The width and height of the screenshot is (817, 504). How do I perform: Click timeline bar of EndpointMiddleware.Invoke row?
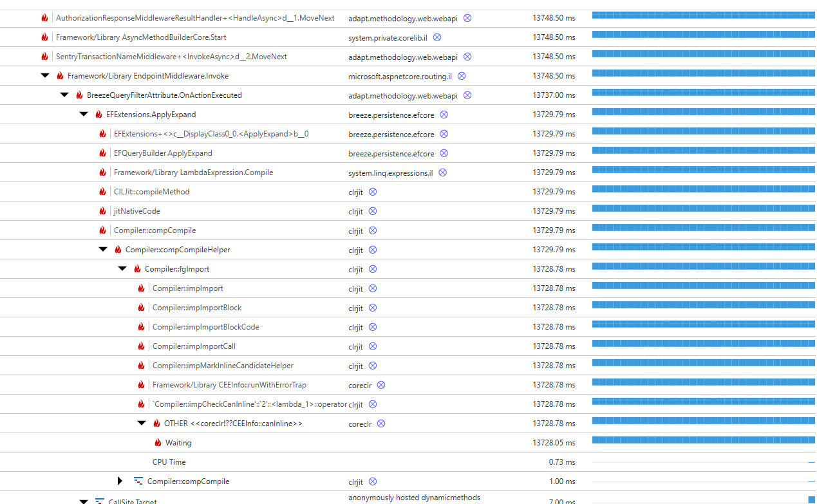[704, 73]
